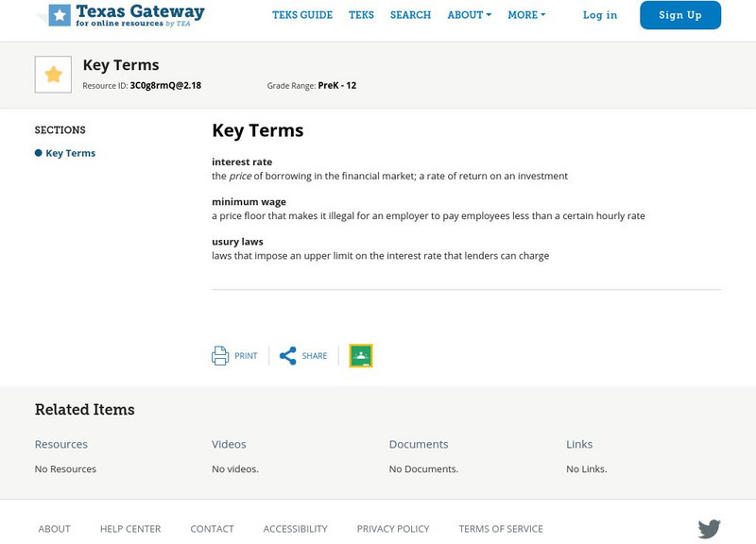Expand the ABOUT dropdown menu
Image resolution: width=756 pixels, height=544 pixels.
(x=470, y=15)
